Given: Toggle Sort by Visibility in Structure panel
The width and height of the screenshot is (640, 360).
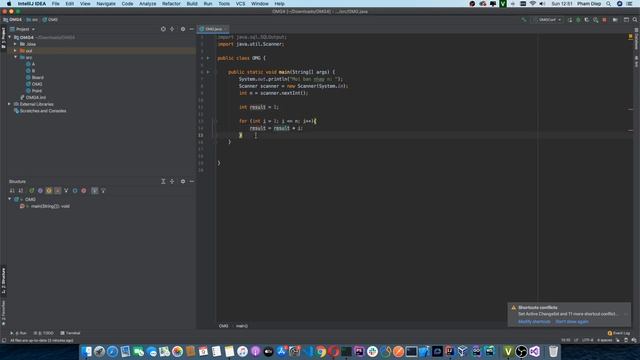Looking at the screenshot, I should click(12, 191).
